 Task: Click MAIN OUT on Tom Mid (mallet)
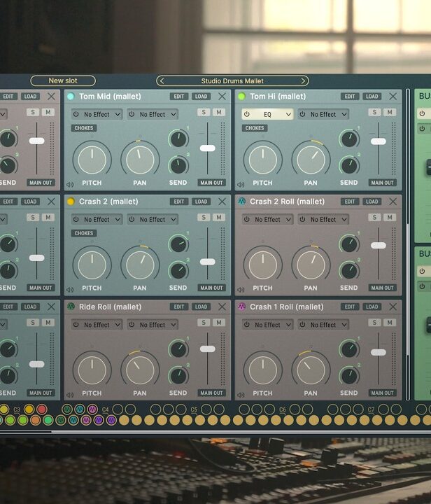pos(211,183)
